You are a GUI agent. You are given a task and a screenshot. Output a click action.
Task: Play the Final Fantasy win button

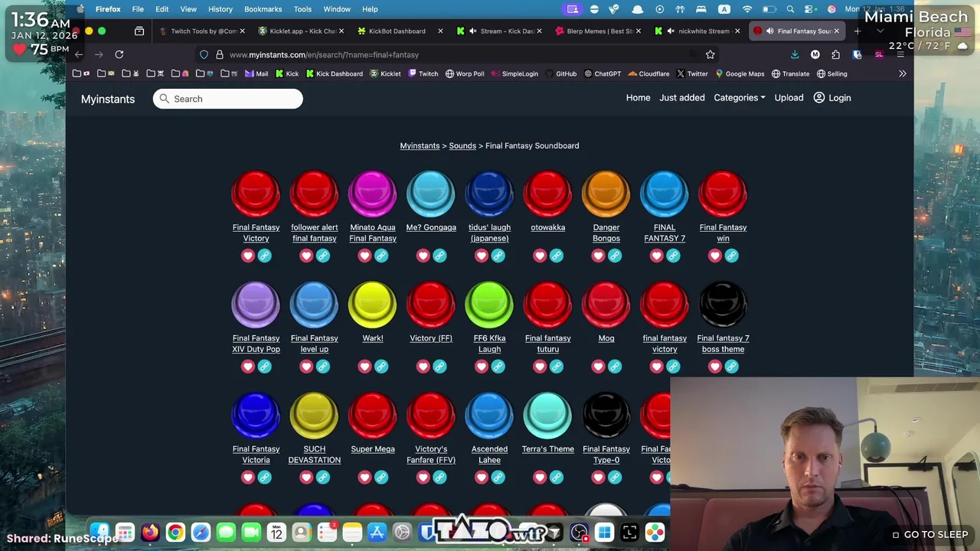pos(723,194)
